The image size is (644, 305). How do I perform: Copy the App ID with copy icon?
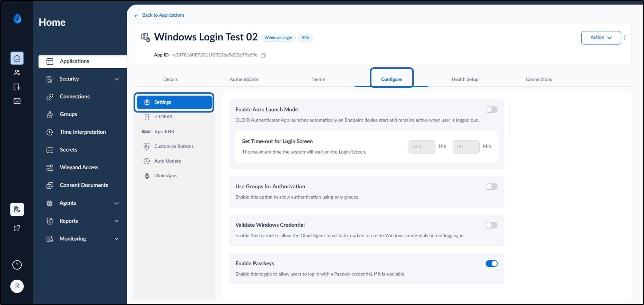coord(263,55)
